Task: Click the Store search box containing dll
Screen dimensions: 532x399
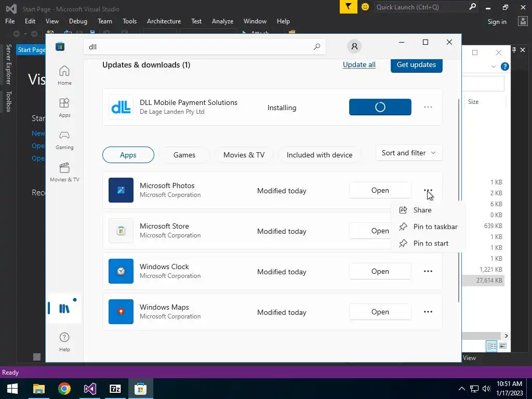Action: pos(205,46)
